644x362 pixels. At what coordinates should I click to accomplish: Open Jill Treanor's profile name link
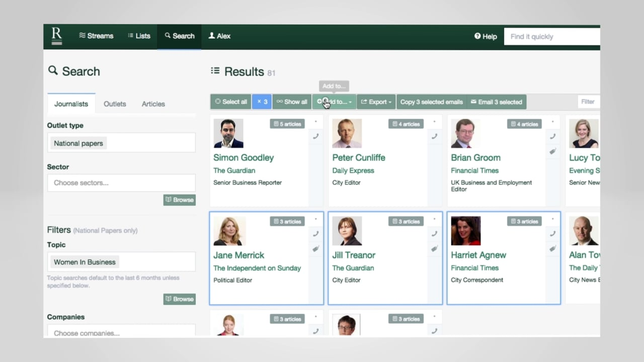pos(354,255)
